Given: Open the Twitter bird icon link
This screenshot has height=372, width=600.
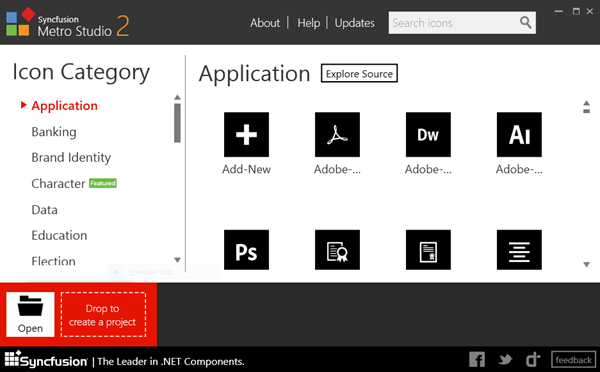Looking at the screenshot, I should pos(505,359).
